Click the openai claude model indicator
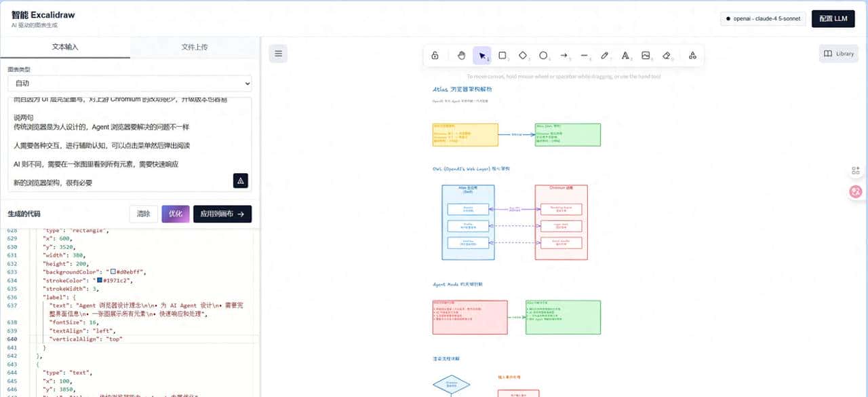The width and height of the screenshot is (868, 397). pos(763,19)
